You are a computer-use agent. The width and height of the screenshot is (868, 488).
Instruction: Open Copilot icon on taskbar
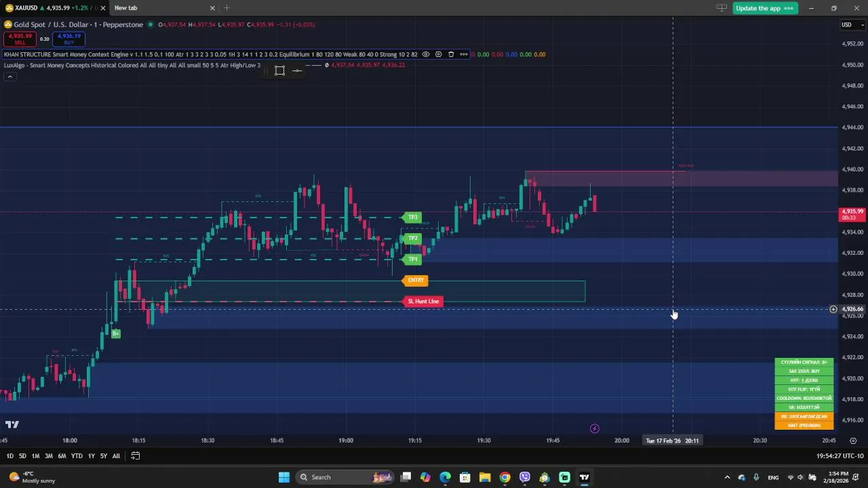(425, 477)
